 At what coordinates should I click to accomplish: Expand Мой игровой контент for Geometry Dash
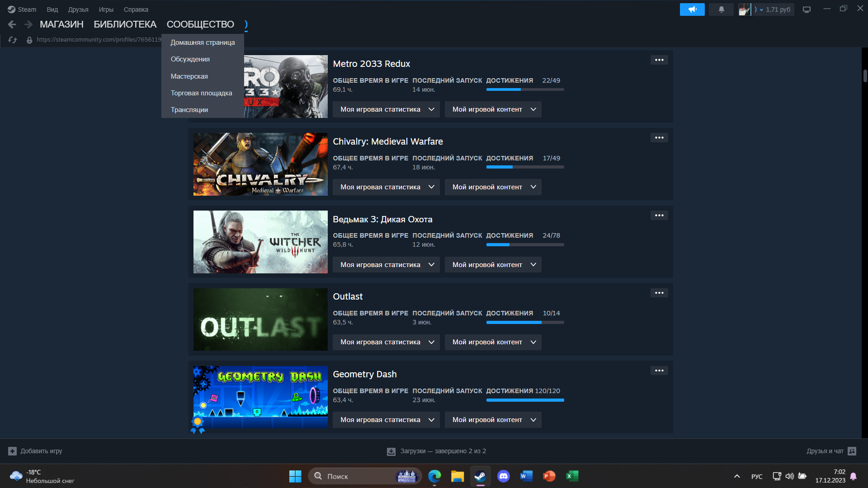(x=493, y=420)
